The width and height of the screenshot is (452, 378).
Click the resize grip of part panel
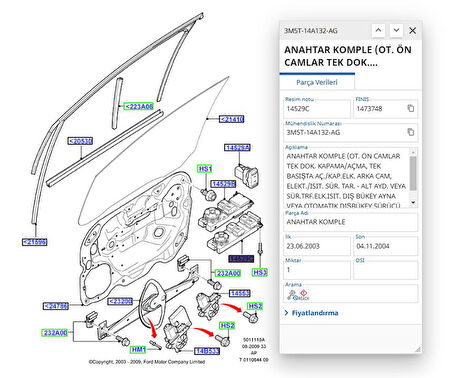coord(418,349)
